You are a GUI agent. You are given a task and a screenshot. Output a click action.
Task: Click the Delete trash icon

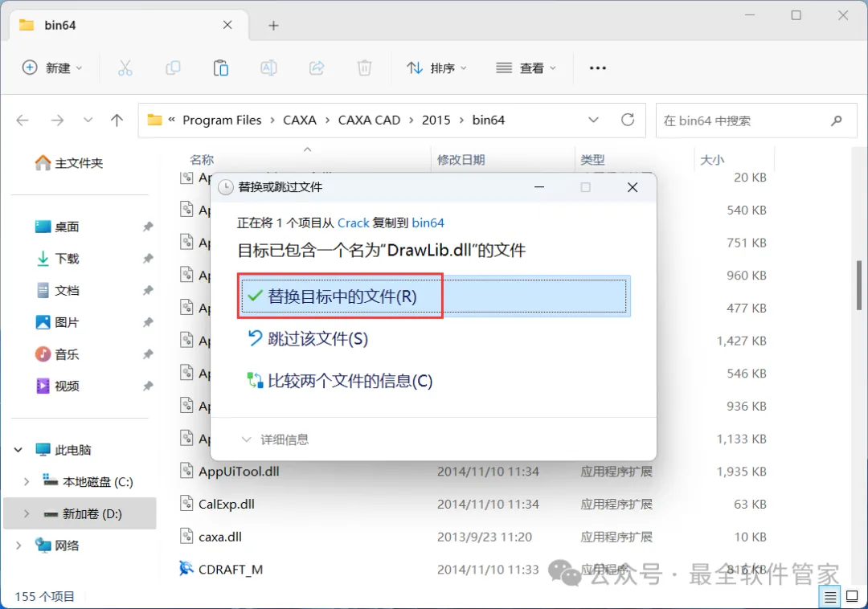pyautogui.click(x=364, y=68)
